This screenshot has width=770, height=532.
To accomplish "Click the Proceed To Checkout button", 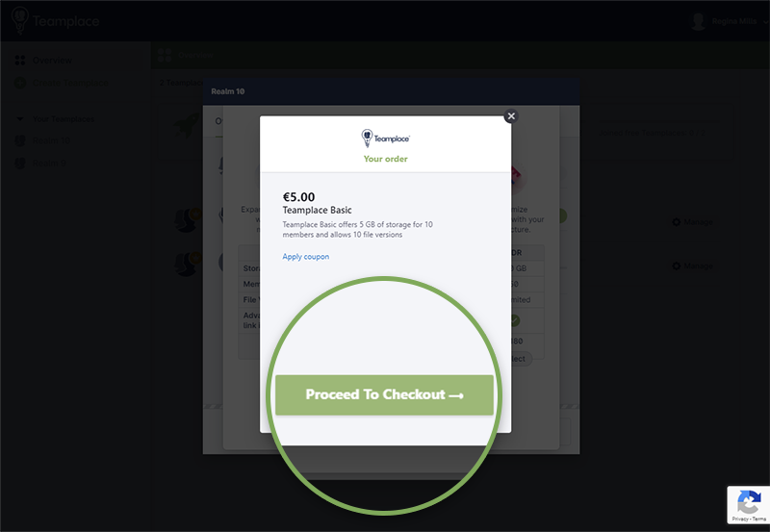I will (384, 395).
